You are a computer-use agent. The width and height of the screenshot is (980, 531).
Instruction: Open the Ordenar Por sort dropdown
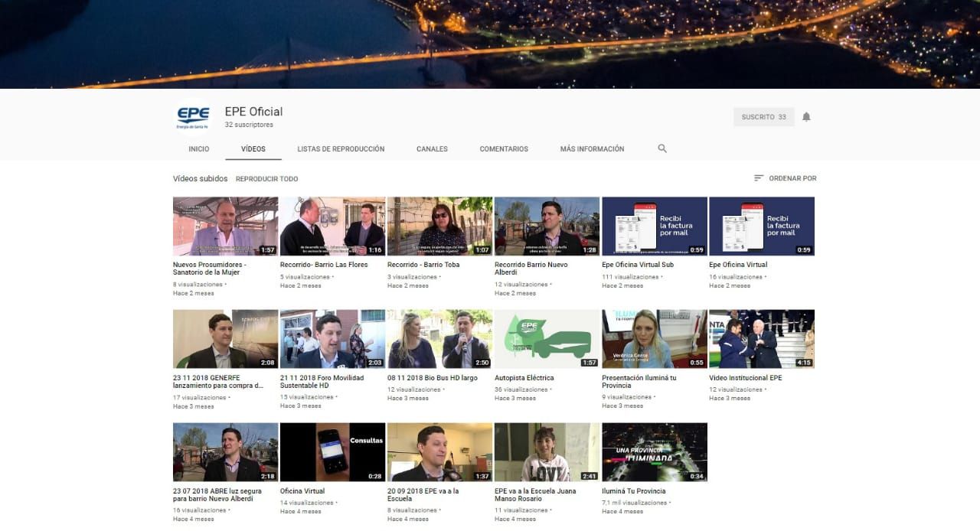click(x=785, y=178)
